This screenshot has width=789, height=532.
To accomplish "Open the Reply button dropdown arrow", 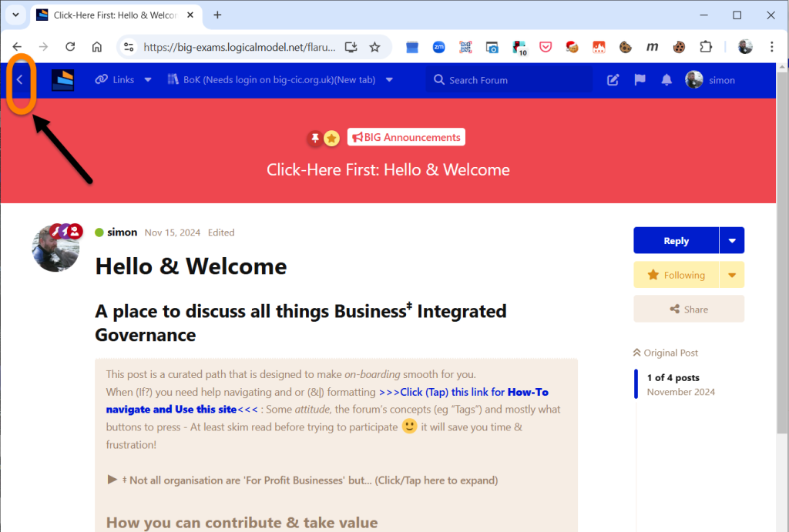I will point(732,241).
